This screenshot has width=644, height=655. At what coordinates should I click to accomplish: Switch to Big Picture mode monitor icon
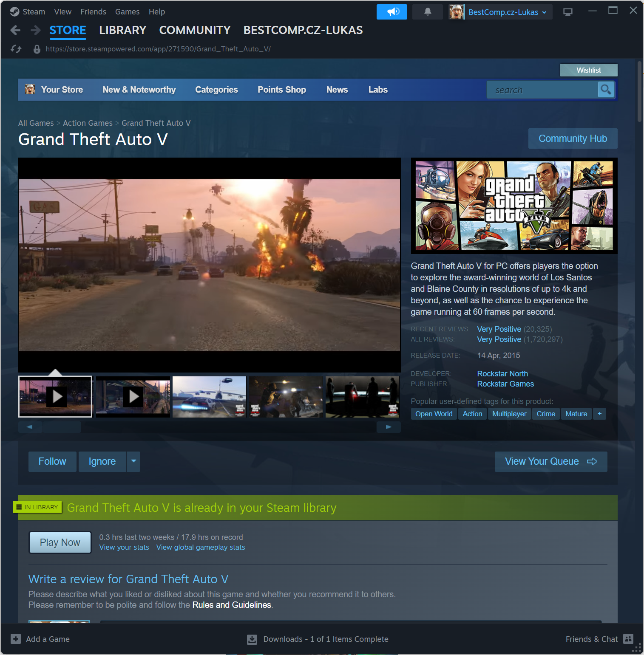pos(568,12)
